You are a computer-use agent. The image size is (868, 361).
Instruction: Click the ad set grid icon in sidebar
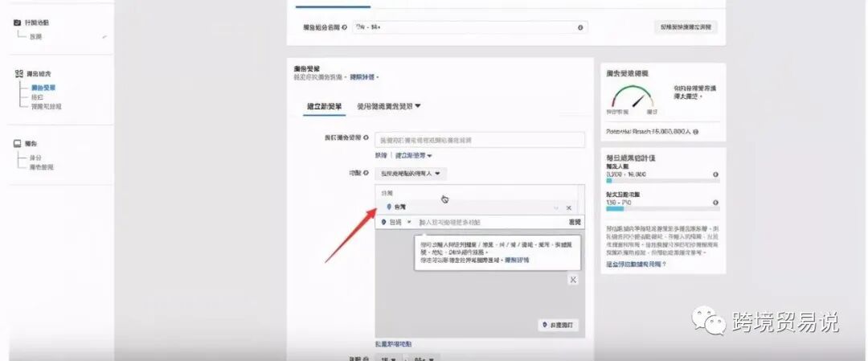coord(18,73)
